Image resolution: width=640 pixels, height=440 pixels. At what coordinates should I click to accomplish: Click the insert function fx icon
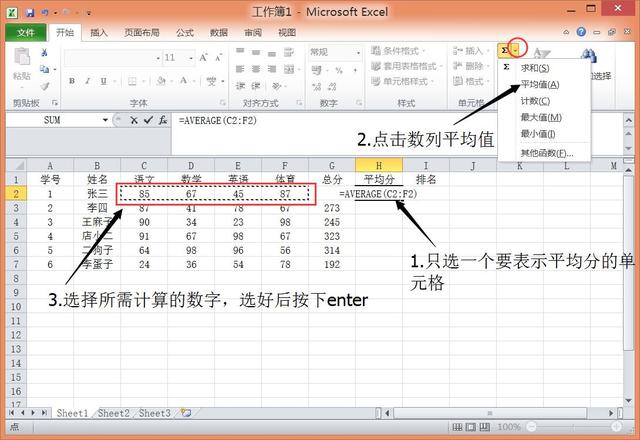162,120
